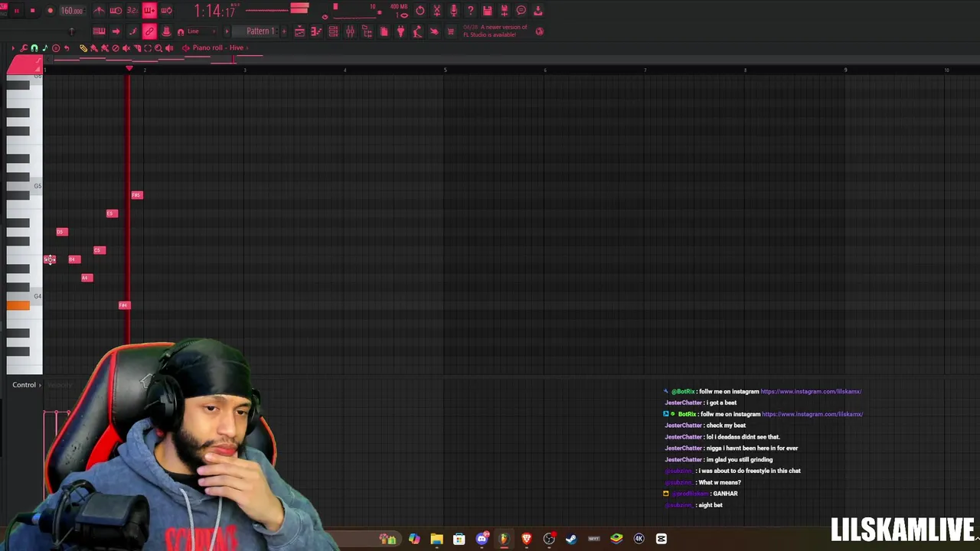The height and width of the screenshot is (551, 980).
Task: Open the Channel rack icon
Action: click(333, 31)
